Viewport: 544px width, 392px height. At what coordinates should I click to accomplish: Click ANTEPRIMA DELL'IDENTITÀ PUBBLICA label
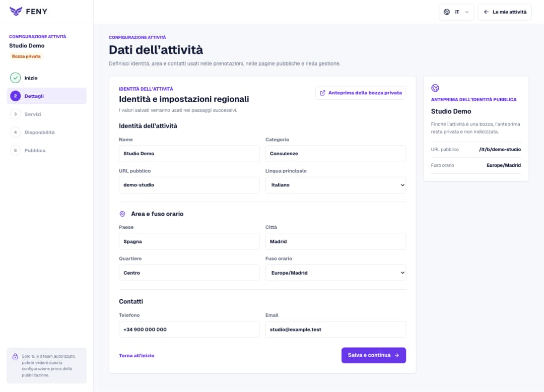tap(473, 100)
